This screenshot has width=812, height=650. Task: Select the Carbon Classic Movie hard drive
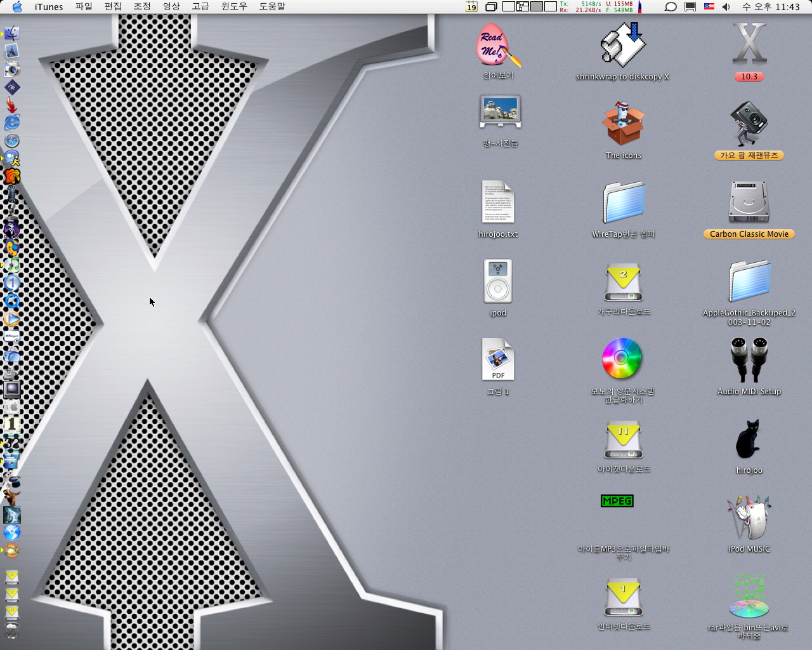coord(749,203)
